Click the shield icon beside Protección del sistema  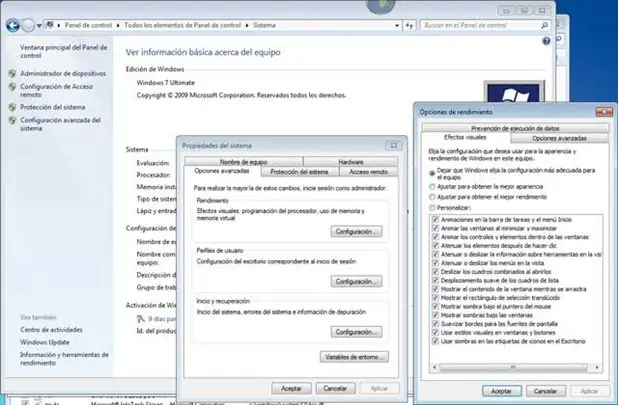[13, 107]
